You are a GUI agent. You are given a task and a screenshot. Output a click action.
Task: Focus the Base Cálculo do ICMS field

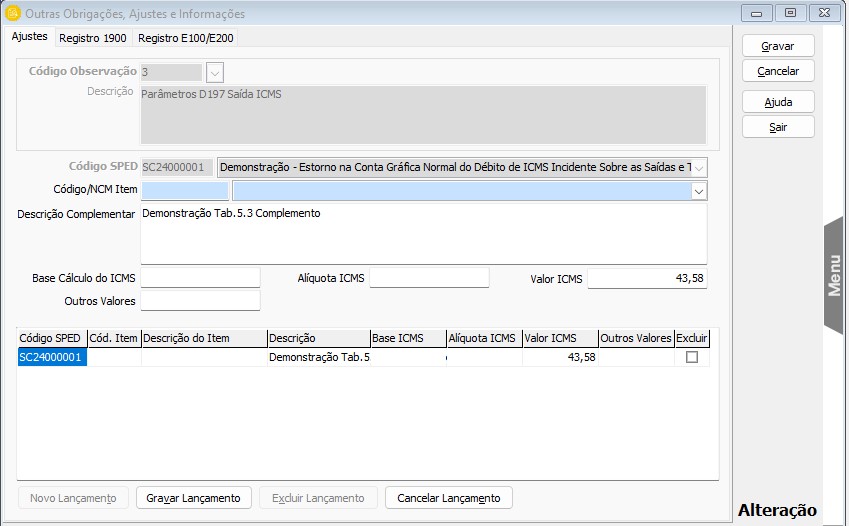(200, 278)
